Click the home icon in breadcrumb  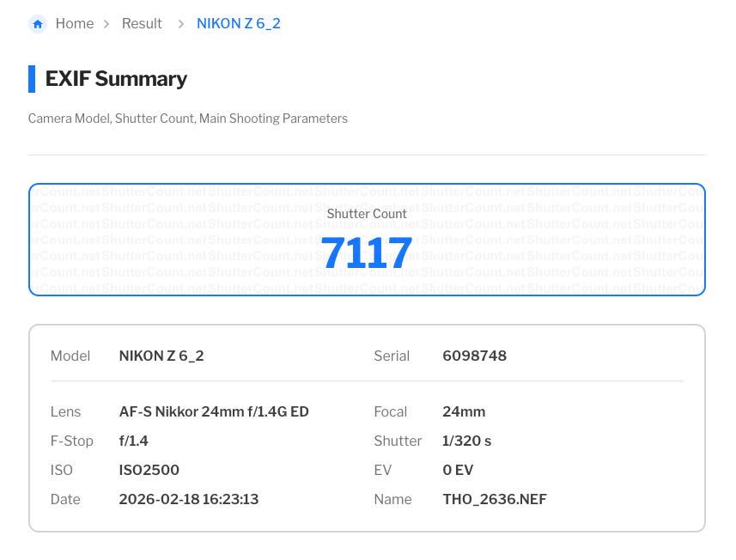(38, 24)
